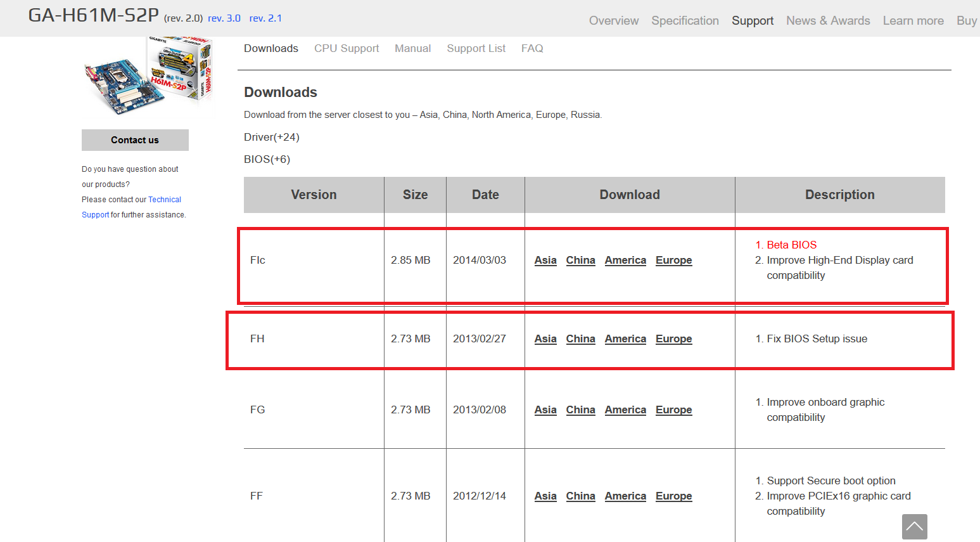
Task: Download FH BIOS from Asia server
Action: pos(545,339)
